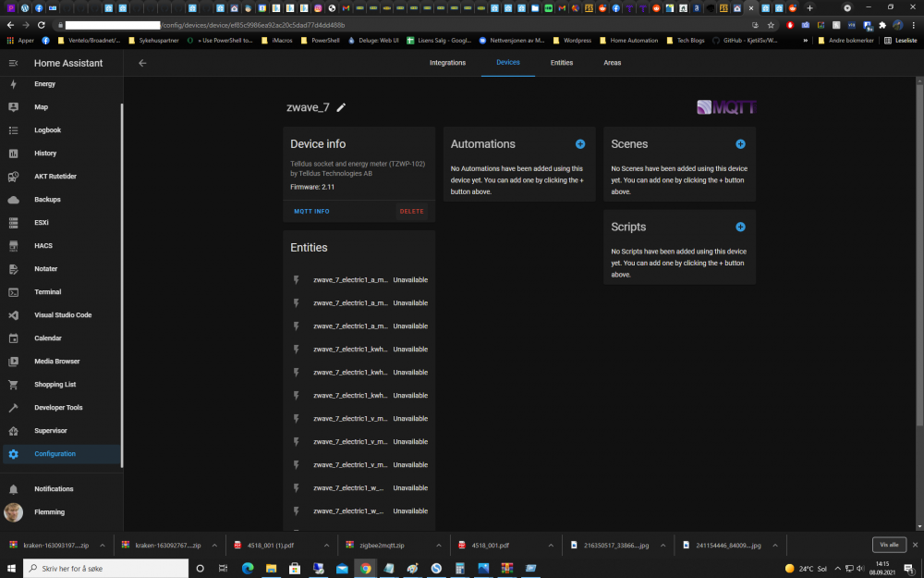Viewport: 924px width, 578px height.
Task: Switch to the Integrations tab
Action: [x=447, y=63]
